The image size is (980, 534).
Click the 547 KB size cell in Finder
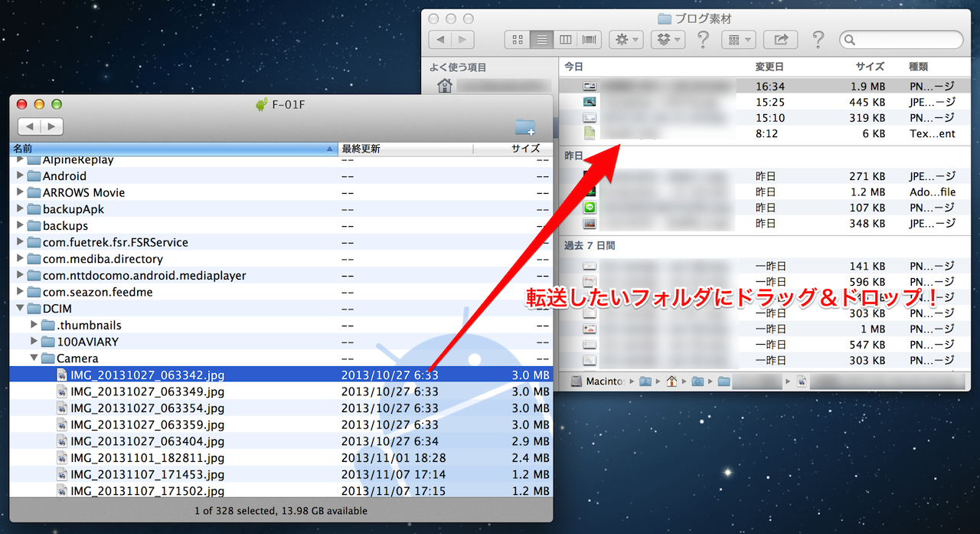coord(867,345)
